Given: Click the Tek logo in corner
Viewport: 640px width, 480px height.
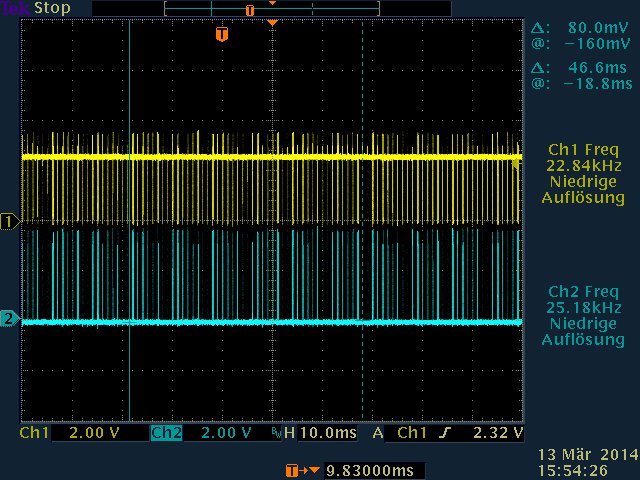Looking at the screenshot, I should (16, 8).
